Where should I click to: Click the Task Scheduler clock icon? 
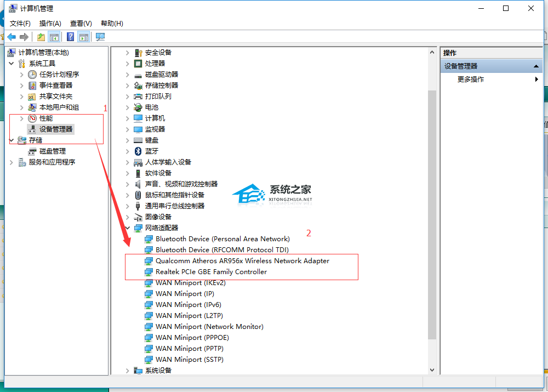32,75
